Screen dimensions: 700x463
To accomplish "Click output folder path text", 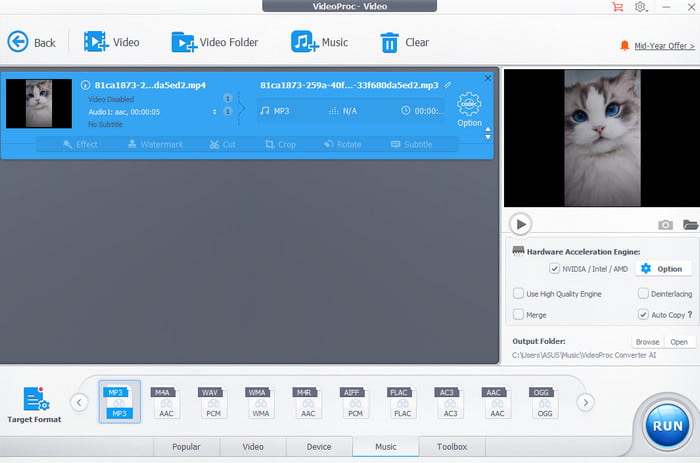I will click(584, 355).
